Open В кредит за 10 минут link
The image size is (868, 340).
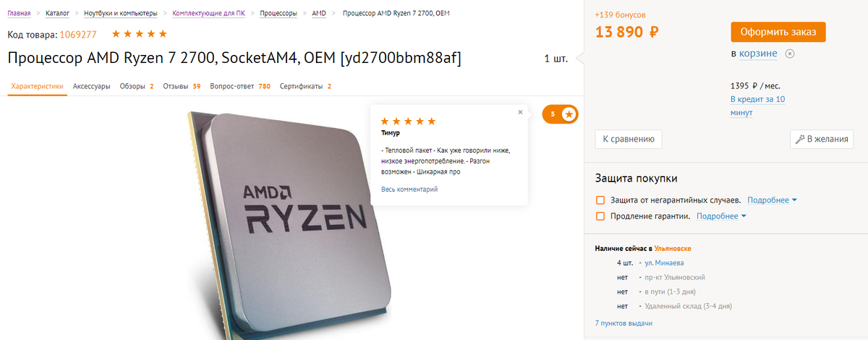point(758,106)
